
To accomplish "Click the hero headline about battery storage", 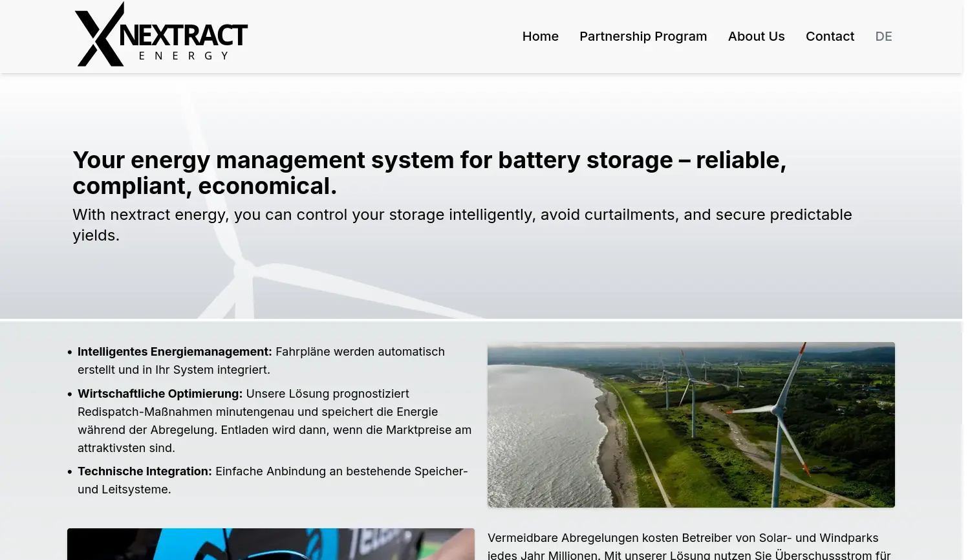I will tap(429, 173).
